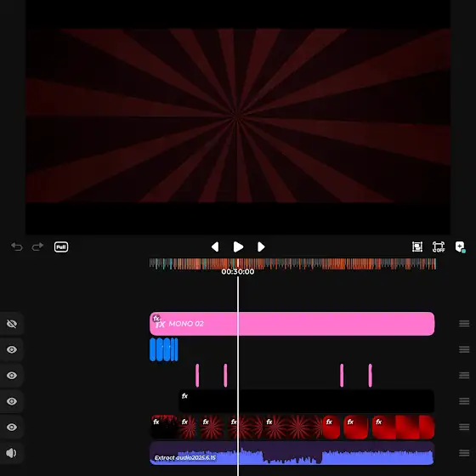Select the first starburst fx clip thumbnail
The height and width of the screenshot is (476, 476).
tap(188, 427)
